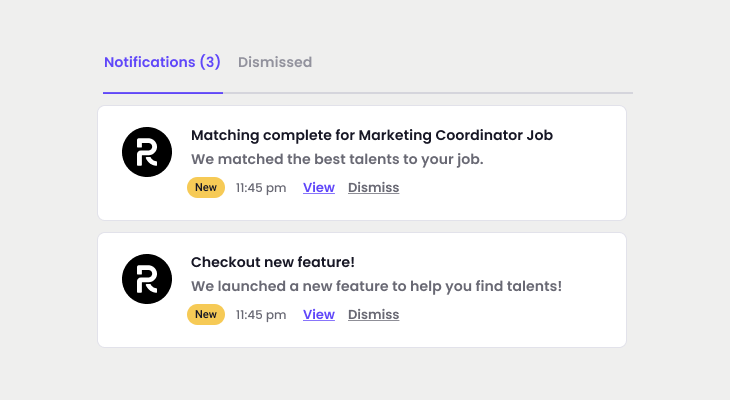View the Checkout new feature notification
This screenshot has height=400, width=730.
point(318,315)
